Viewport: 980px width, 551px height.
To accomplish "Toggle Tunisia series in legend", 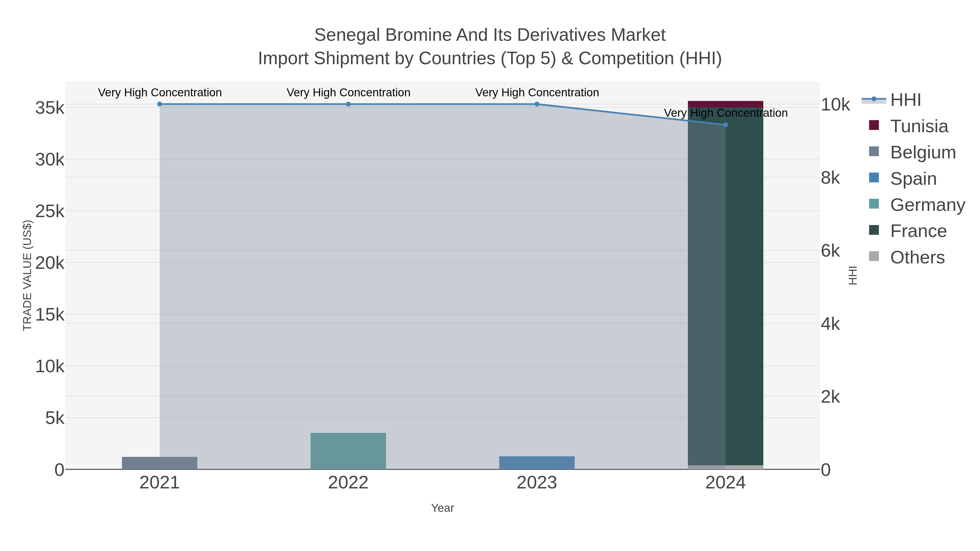I will tap(908, 126).
